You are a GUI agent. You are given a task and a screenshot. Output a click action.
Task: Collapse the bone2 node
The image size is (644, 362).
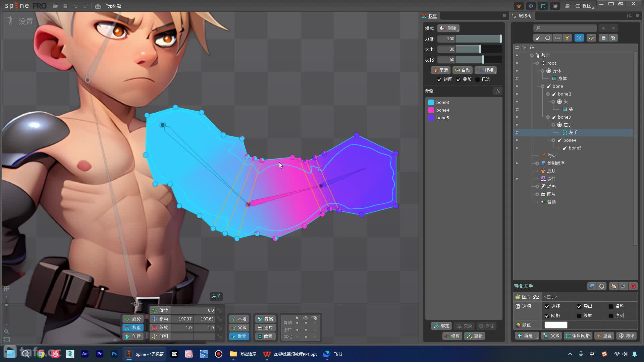click(x=548, y=94)
